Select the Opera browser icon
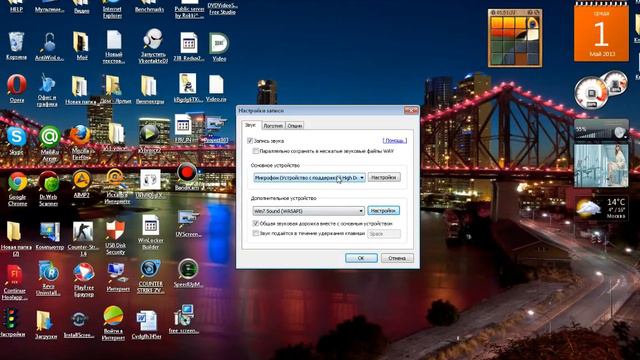The image size is (640, 360). tap(17, 89)
